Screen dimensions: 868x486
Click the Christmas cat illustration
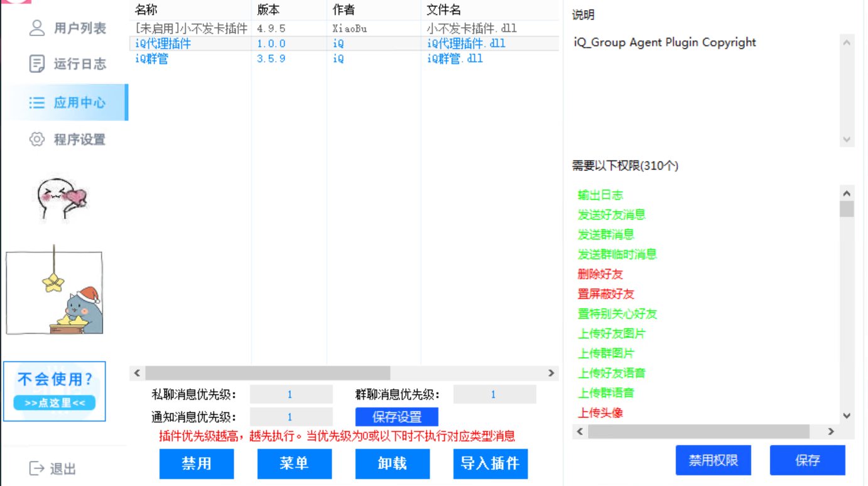tap(55, 290)
